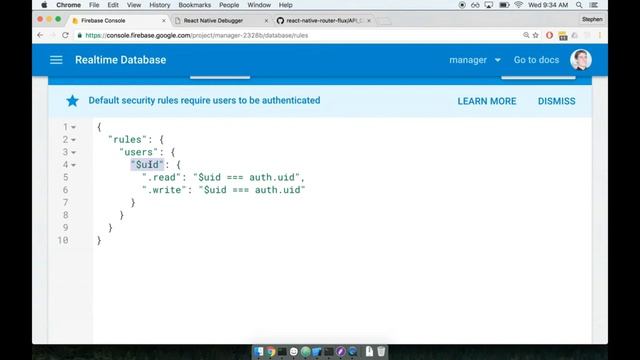Open Chrome's three-dot menu
Viewport: 640px width, 360px height.
pyautogui.click(x=600, y=36)
